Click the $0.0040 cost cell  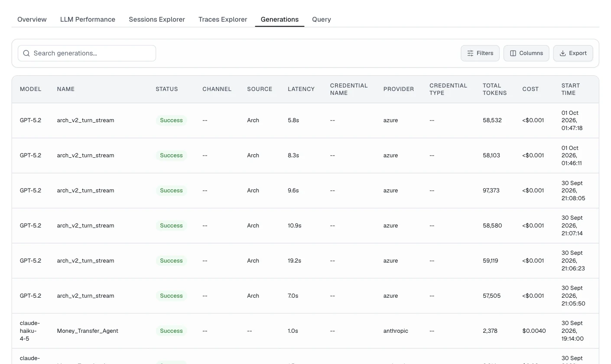534,331
